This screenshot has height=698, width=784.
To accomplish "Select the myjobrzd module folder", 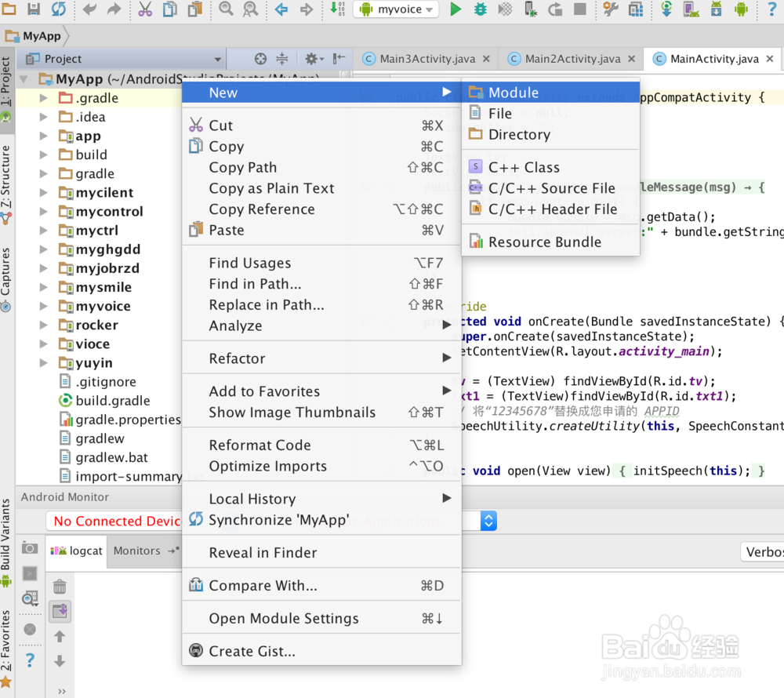I will [99, 268].
